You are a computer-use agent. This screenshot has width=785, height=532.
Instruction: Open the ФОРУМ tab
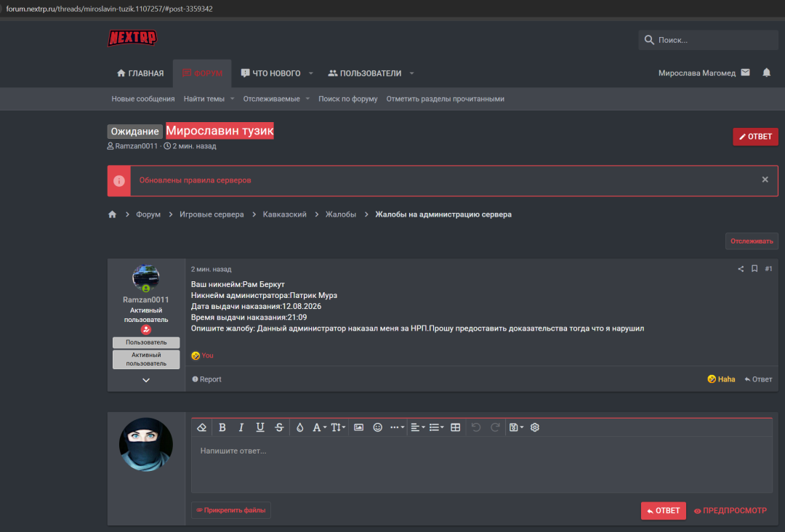coord(202,73)
